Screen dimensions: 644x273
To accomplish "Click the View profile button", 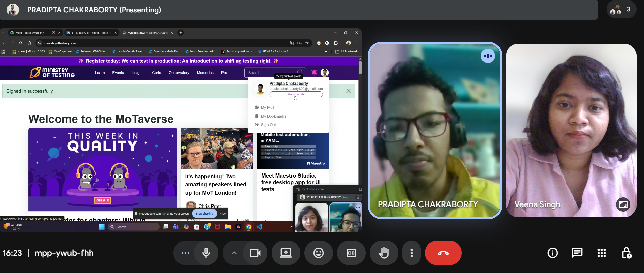I will [x=296, y=94].
